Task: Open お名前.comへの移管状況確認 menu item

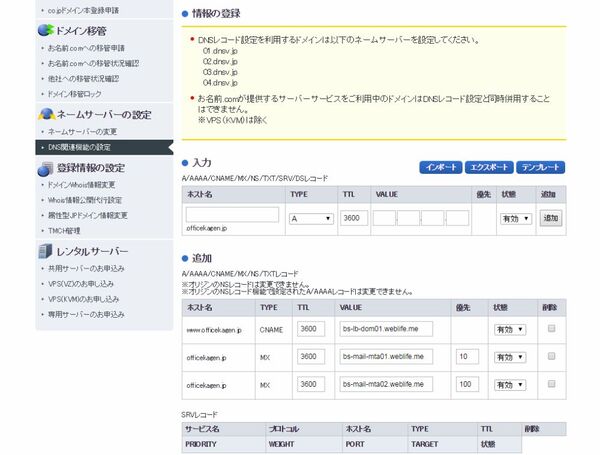Action: [x=93, y=64]
